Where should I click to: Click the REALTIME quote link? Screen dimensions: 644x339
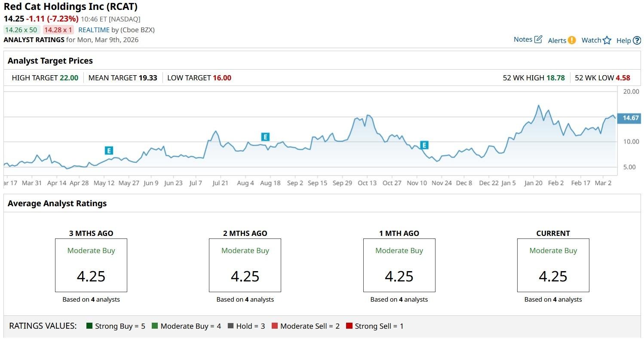pos(93,30)
